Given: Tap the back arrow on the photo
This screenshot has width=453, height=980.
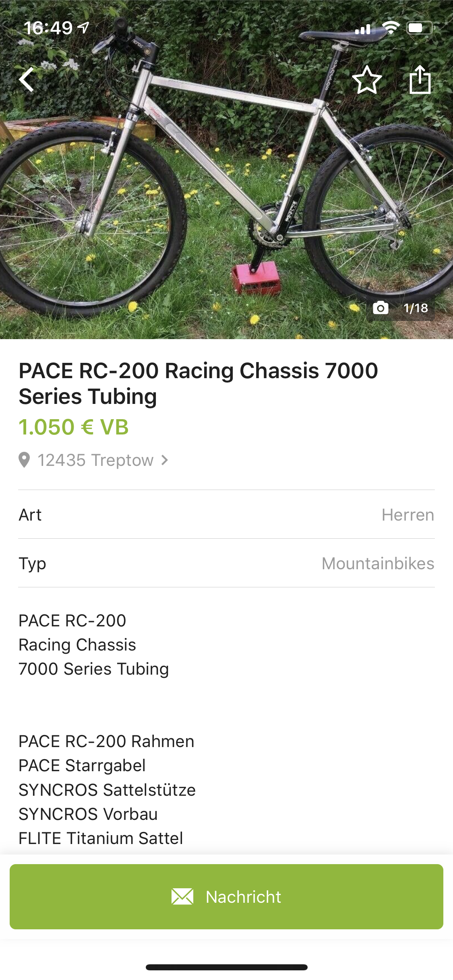Looking at the screenshot, I should pos(27,79).
